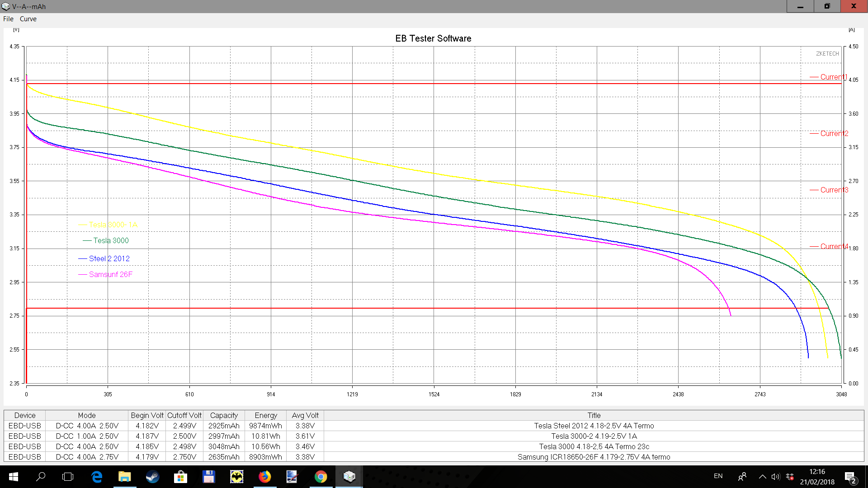Open Google Chrome taskbar icon

pos(321,477)
